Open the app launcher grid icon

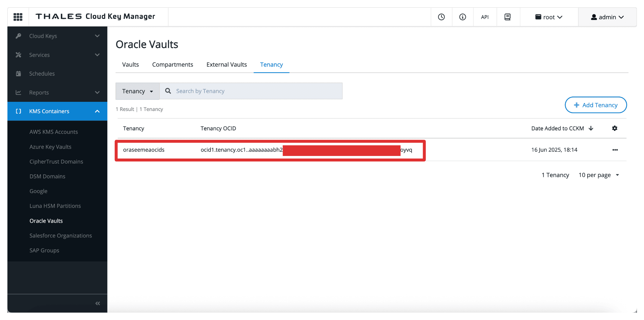[x=18, y=17]
